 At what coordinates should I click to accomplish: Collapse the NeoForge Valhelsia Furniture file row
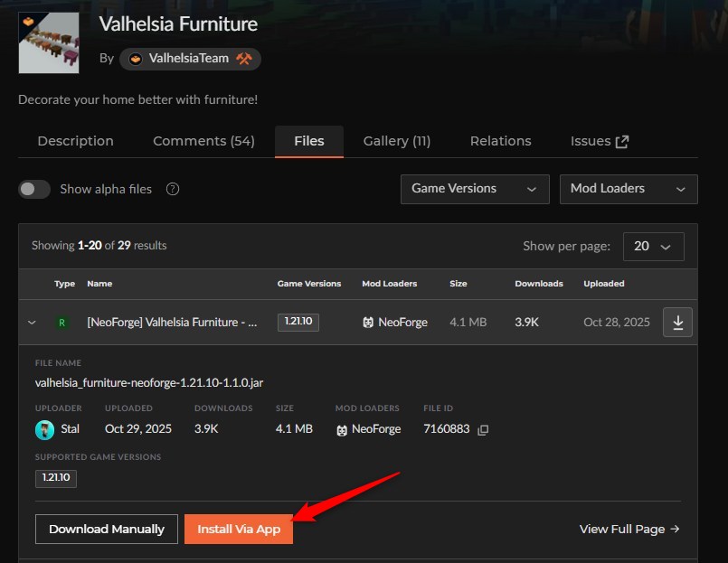(32, 322)
